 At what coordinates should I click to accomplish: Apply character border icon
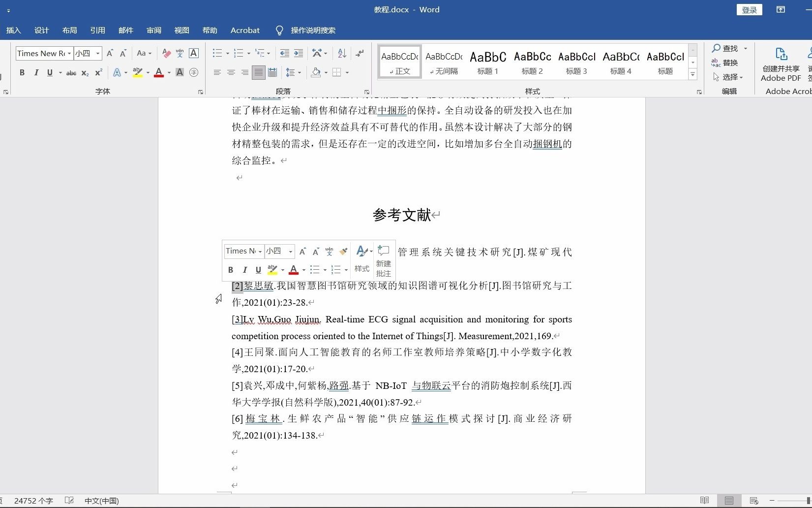(x=194, y=53)
